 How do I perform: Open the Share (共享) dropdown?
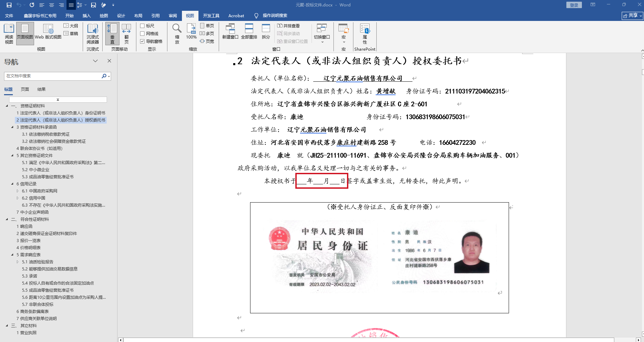point(633,16)
